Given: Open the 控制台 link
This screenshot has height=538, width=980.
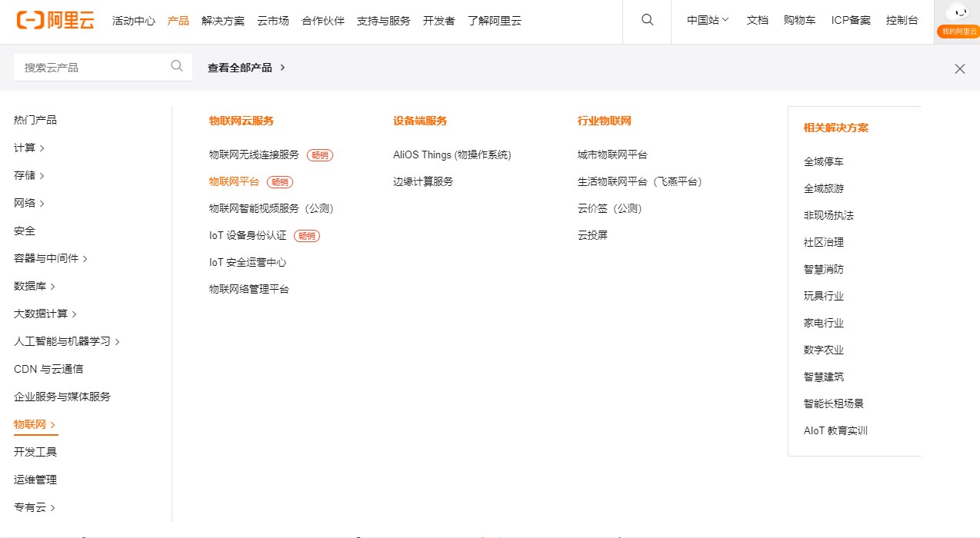Looking at the screenshot, I should pos(902,21).
